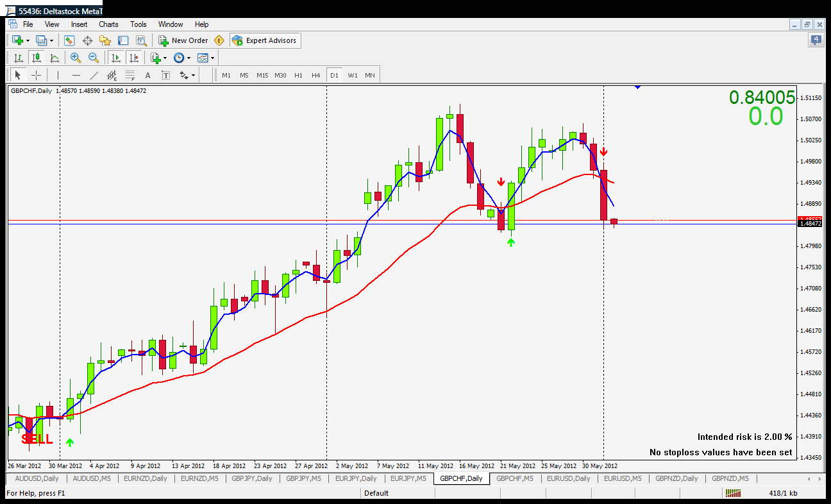The width and height of the screenshot is (831, 504).
Task: Switch to Bar Chart display
Action: point(18,58)
